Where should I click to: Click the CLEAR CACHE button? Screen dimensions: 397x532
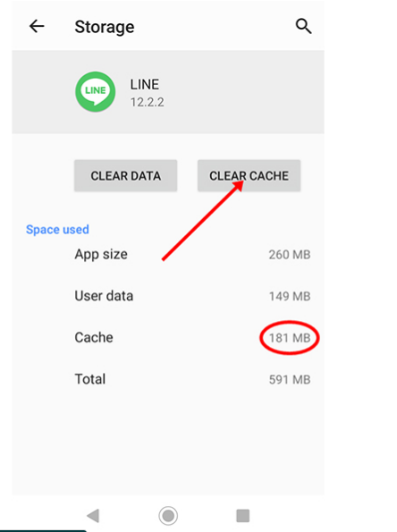click(249, 176)
